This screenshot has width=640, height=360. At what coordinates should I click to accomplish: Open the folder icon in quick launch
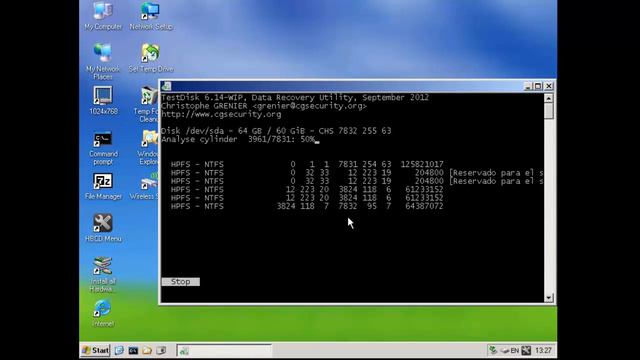tap(147, 350)
